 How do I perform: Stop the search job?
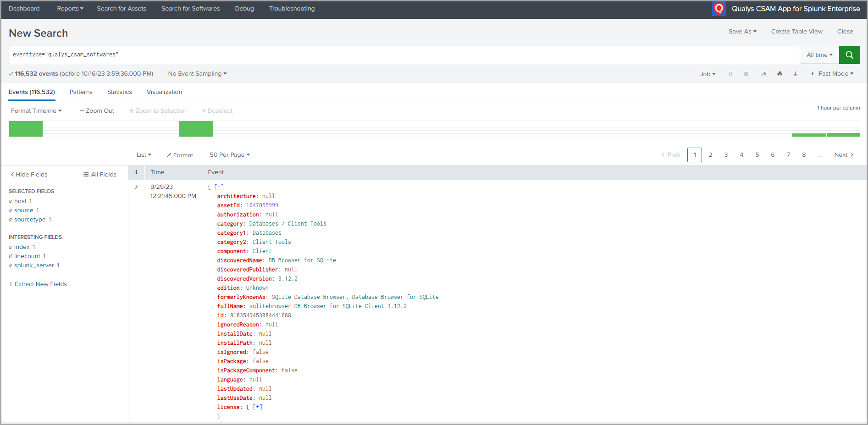coord(746,74)
